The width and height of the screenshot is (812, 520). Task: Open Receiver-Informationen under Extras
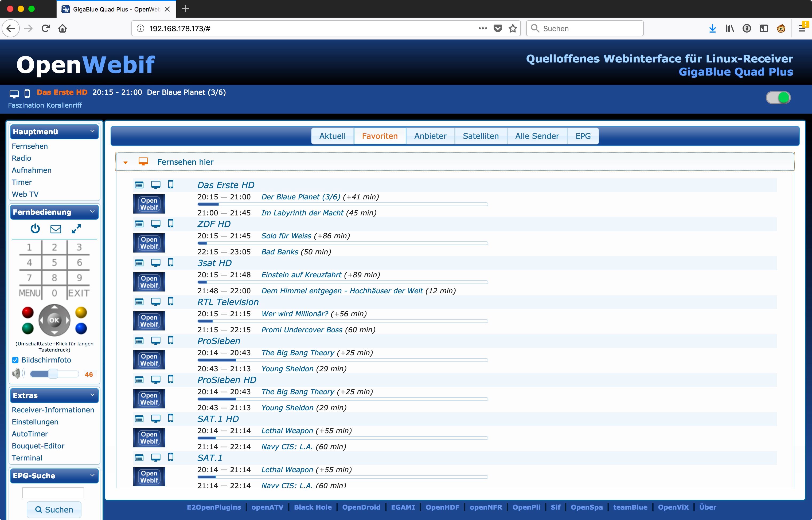(x=53, y=410)
